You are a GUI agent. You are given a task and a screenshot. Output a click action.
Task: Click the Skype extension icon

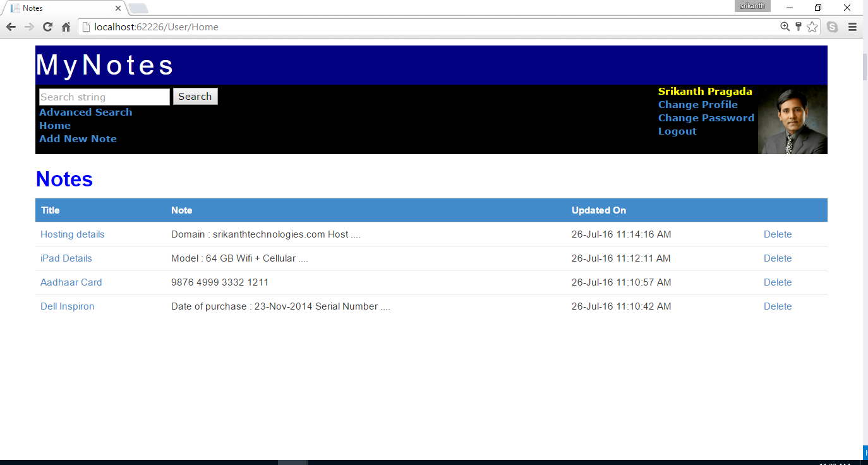coord(833,27)
